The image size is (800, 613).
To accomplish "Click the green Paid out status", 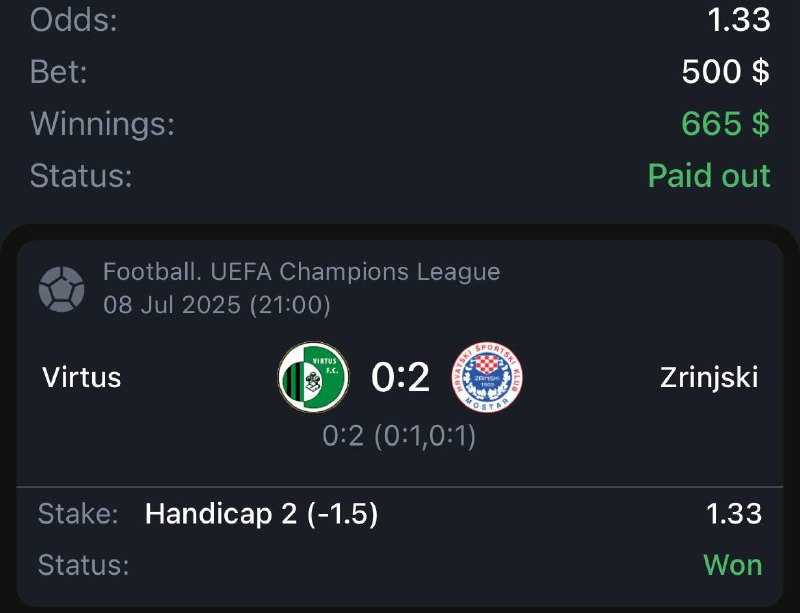I will (709, 176).
